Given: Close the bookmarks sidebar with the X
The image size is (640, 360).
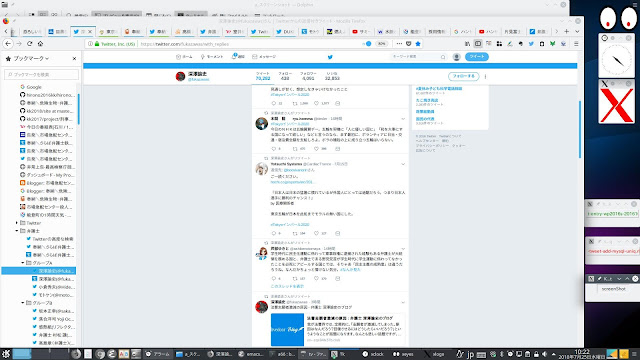Looking at the screenshot, I should point(74,59).
